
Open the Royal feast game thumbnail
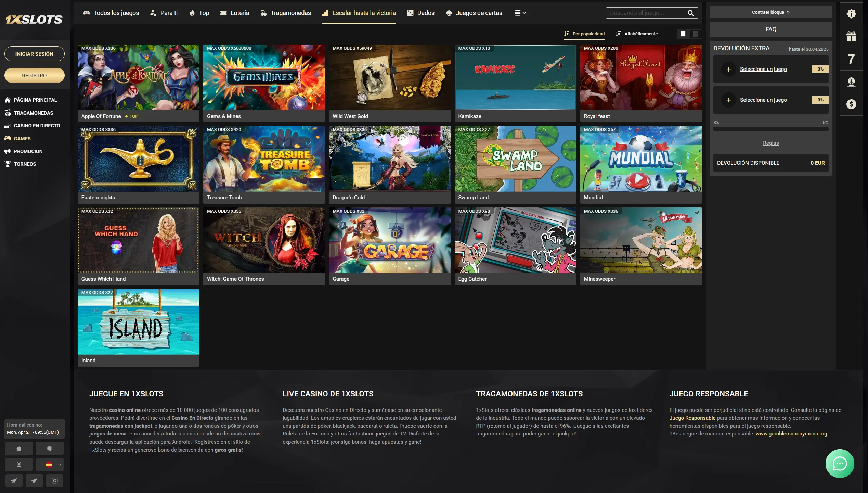641,77
